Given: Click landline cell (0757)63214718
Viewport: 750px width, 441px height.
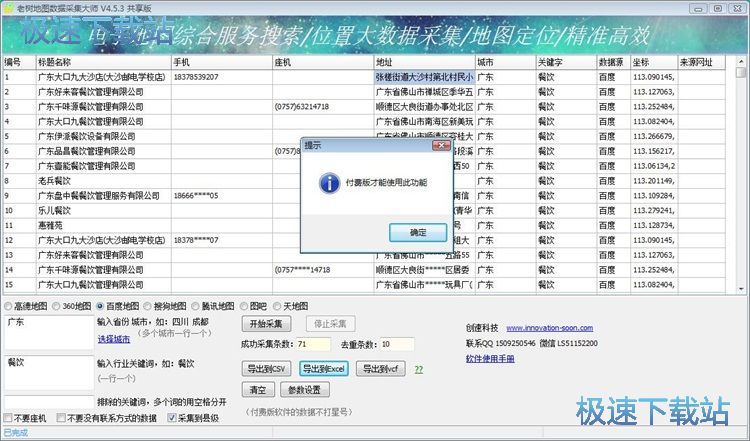Looking at the screenshot, I should coord(323,107).
